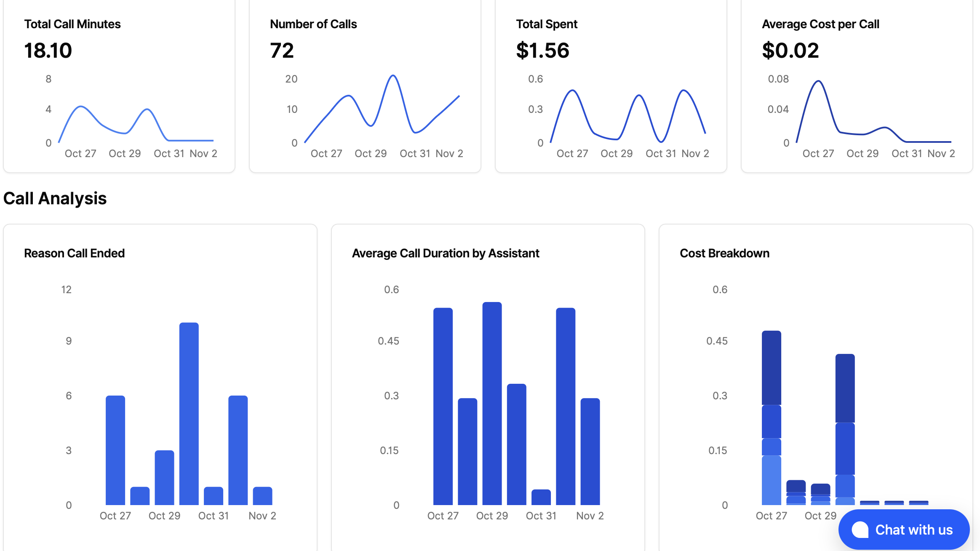The image size is (980, 551).
Task: Select the Nov 2 bar in Average Call Duration
Action: [x=590, y=451]
